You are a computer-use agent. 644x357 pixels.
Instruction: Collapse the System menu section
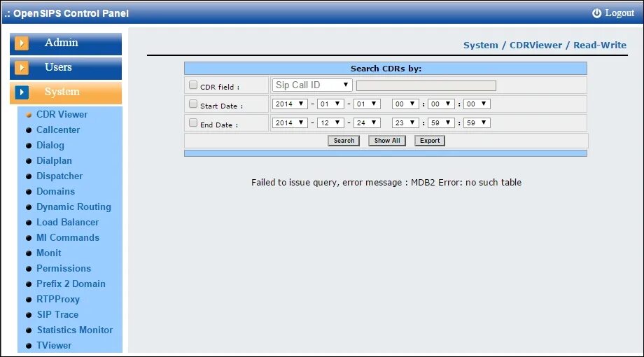66,93
